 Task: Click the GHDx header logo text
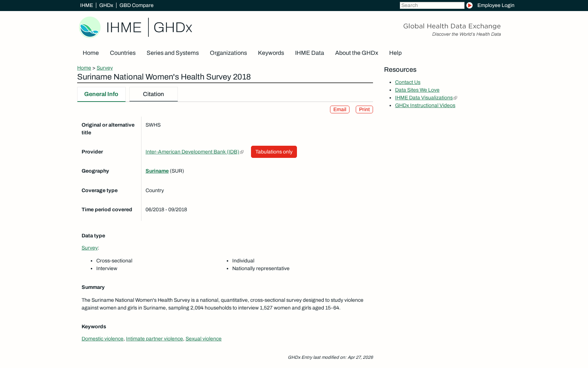coord(173,28)
